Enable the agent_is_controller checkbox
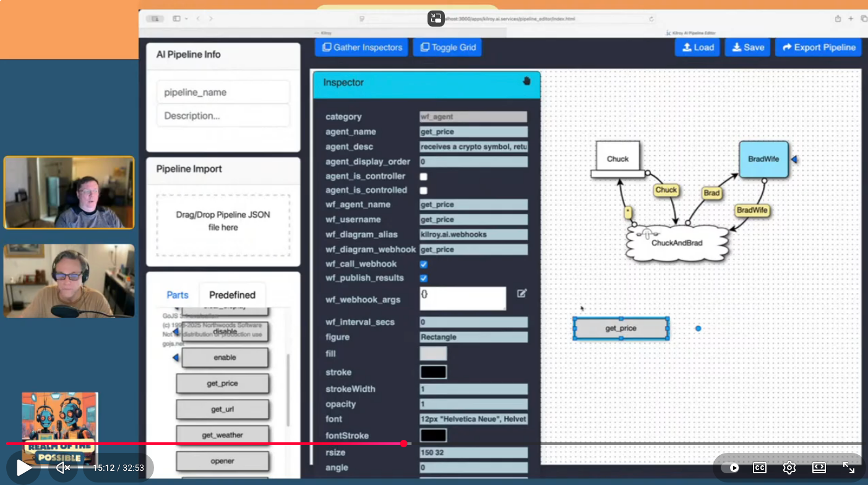 [x=424, y=176]
